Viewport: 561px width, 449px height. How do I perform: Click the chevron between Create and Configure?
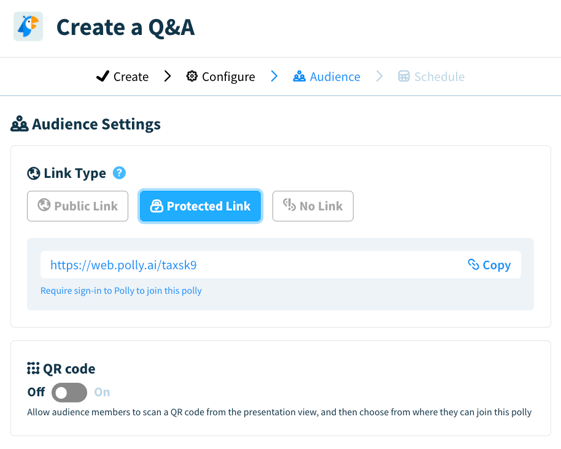coord(167,76)
